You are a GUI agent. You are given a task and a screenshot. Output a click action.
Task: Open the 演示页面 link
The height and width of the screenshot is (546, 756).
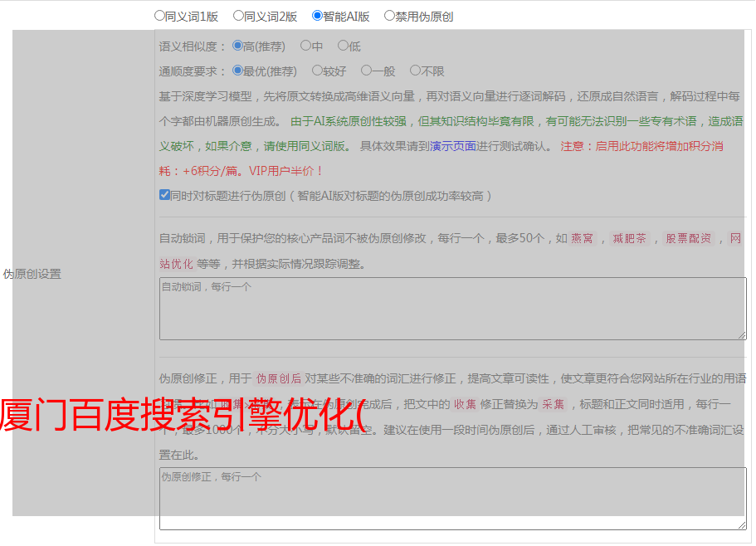[x=453, y=146]
